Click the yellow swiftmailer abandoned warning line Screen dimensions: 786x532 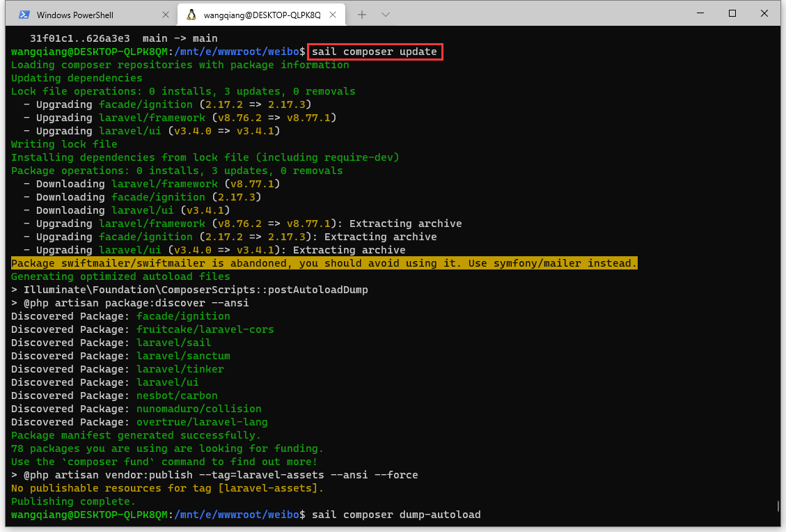[324, 263]
